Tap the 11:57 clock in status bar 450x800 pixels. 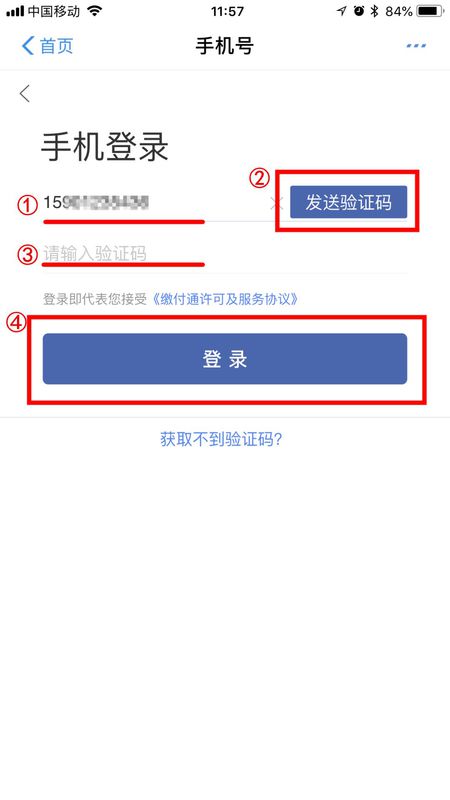[227, 11]
